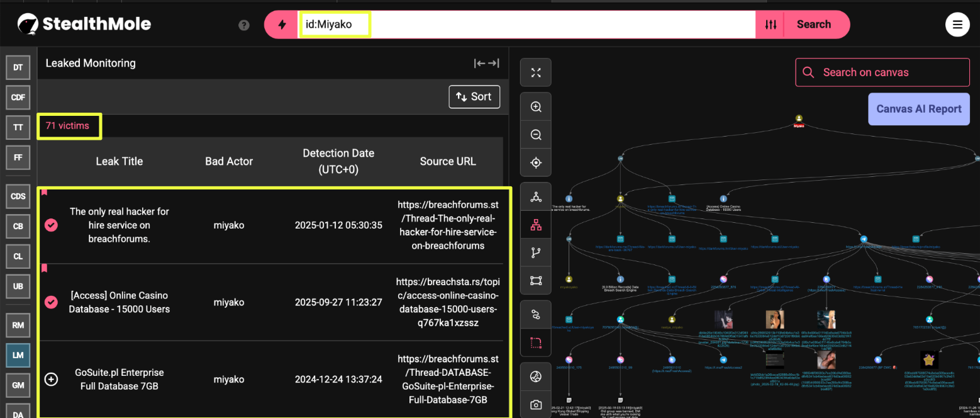The width and height of the screenshot is (980, 418).
Task: Open the hamburger main menu
Action: [957, 25]
